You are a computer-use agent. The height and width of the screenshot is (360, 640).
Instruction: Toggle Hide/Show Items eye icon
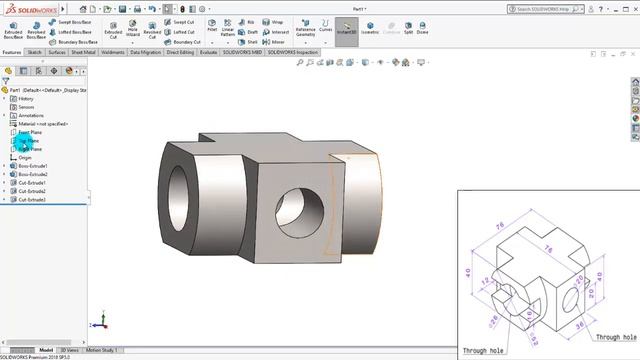(x=380, y=62)
